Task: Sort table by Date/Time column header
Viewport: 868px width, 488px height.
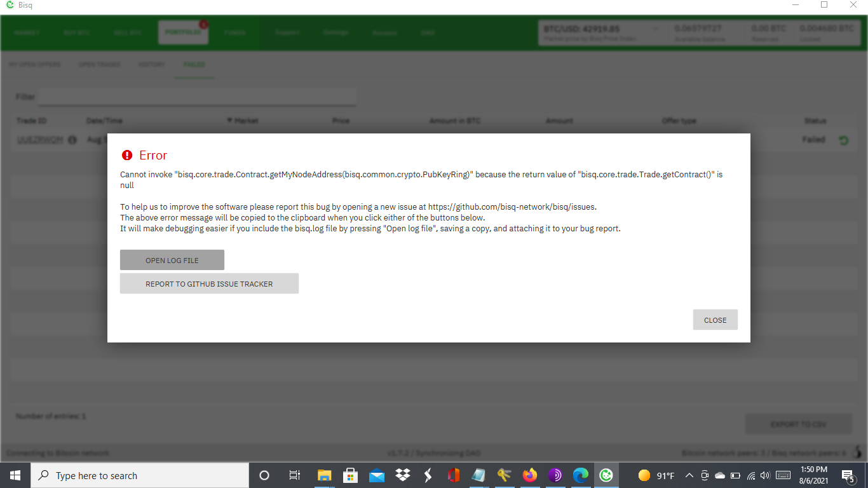Action: [x=104, y=121]
